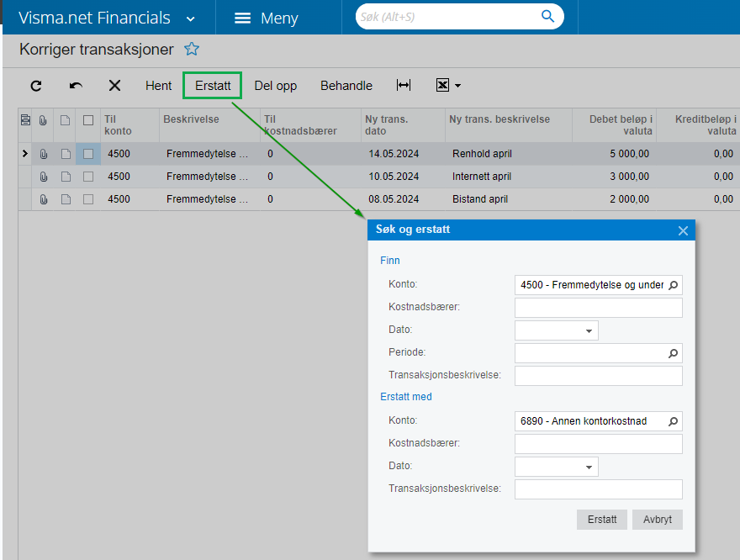
Task: Add page to favorites with star icon
Action: [x=192, y=49]
